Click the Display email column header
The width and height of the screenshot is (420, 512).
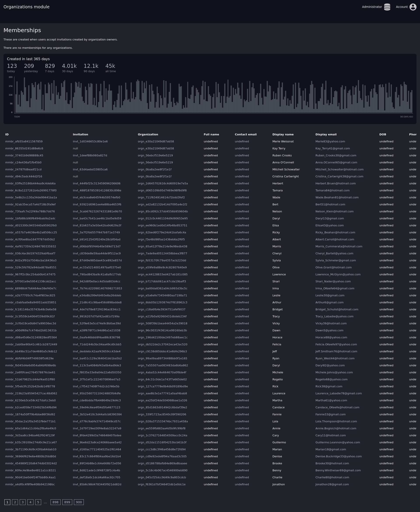[326, 135]
